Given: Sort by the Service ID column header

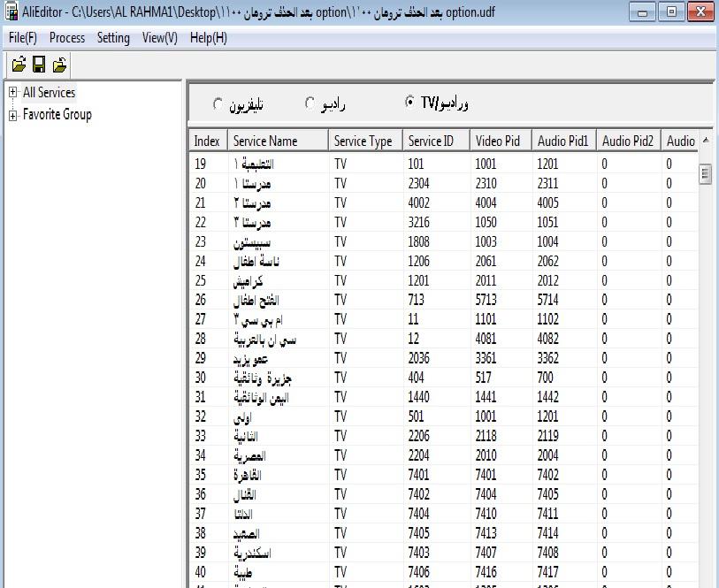Looking at the screenshot, I should click(x=437, y=141).
